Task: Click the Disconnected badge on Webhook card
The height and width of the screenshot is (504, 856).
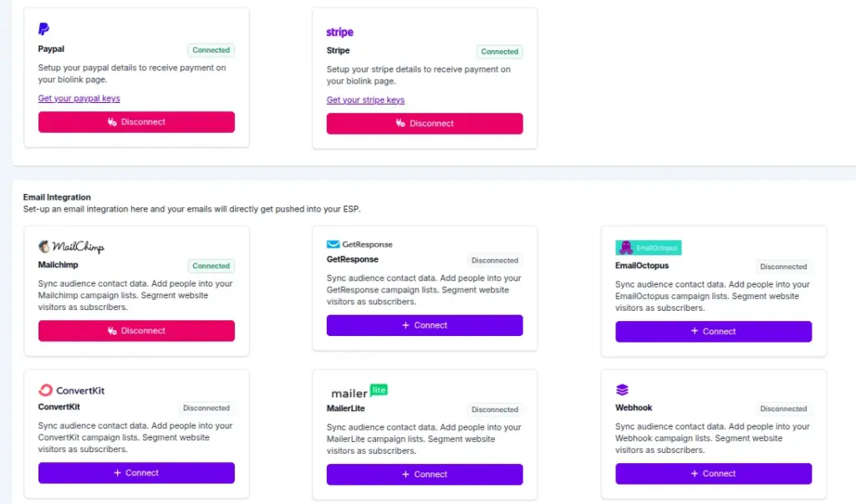Action: click(783, 409)
